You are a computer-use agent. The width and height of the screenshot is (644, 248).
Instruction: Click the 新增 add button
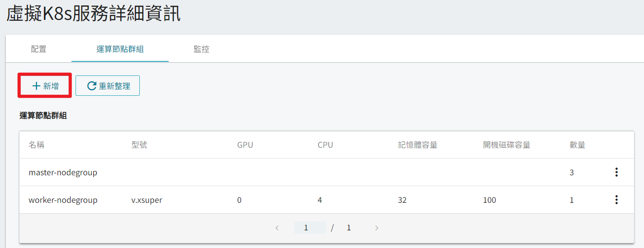pos(45,86)
